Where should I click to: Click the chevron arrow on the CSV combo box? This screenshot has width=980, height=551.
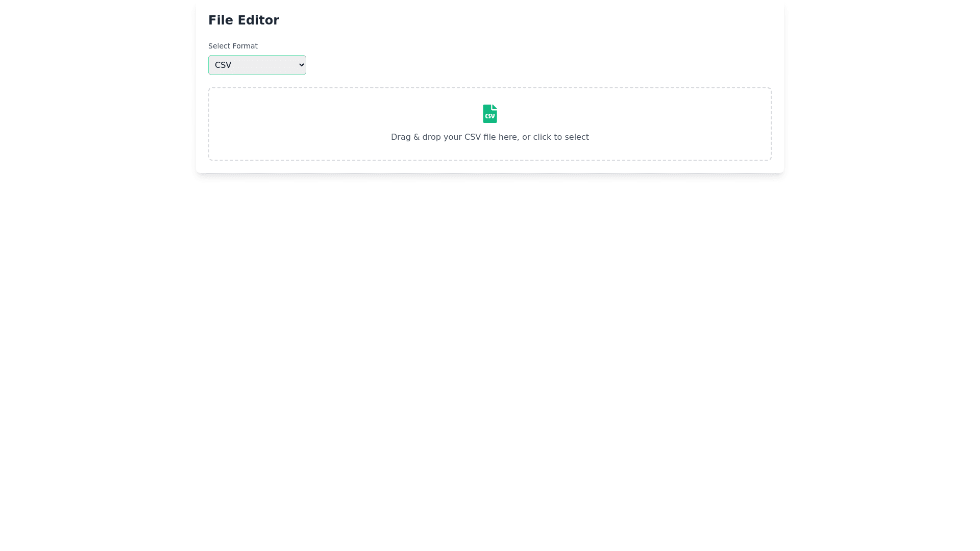[x=301, y=65]
